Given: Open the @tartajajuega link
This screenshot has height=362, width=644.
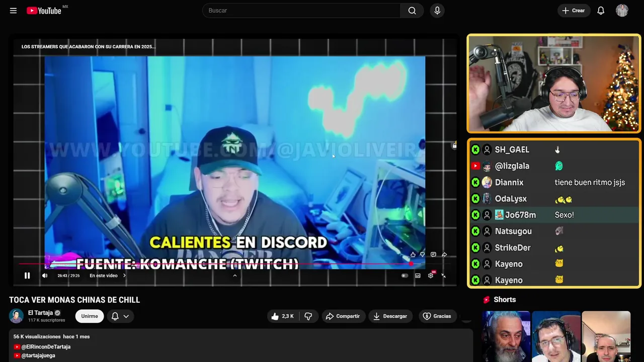Looking at the screenshot, I should click(38, 355).
